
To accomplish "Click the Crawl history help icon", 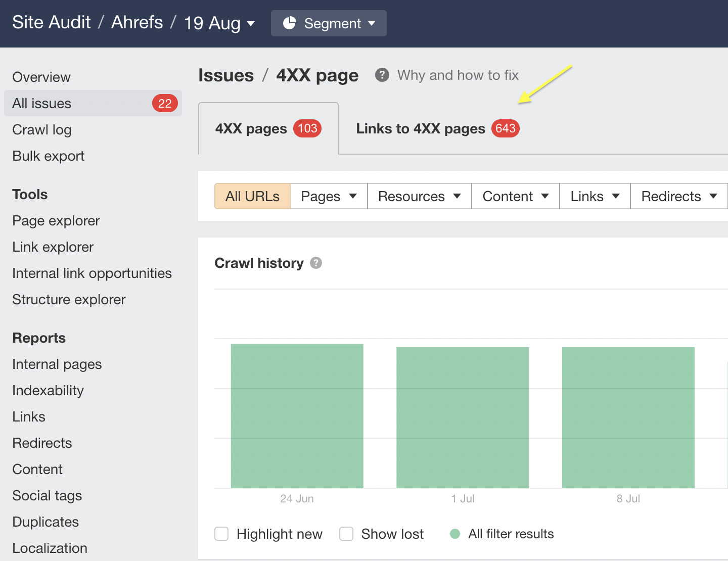I will point(316,263).
